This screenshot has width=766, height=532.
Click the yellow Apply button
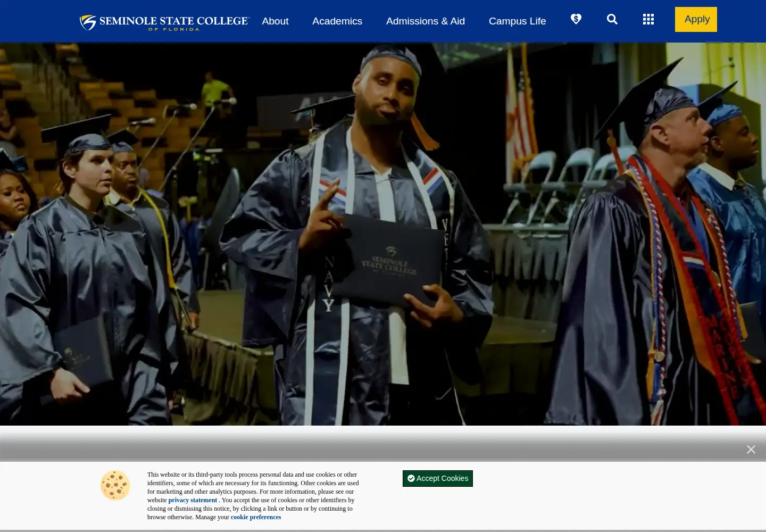pyautogui.click(x=696, y=19)
